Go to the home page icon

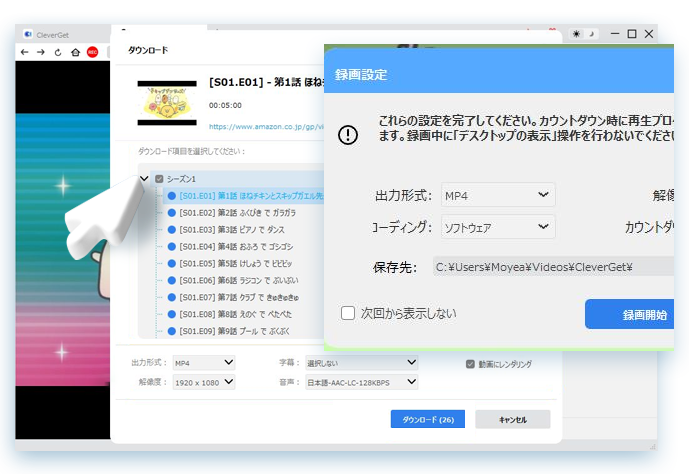click(76, 52)
